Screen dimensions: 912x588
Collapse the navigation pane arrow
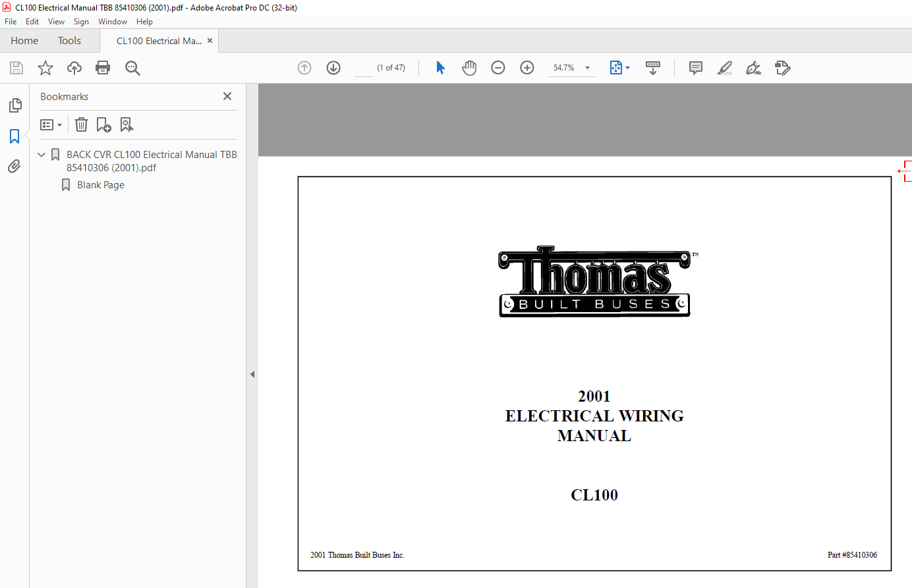coord(252,374)
